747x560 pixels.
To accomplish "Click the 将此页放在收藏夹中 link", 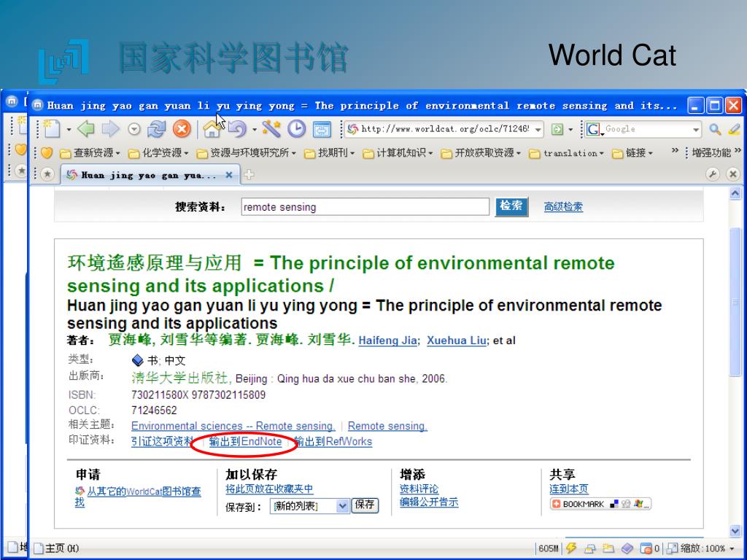I will point(269,489).
